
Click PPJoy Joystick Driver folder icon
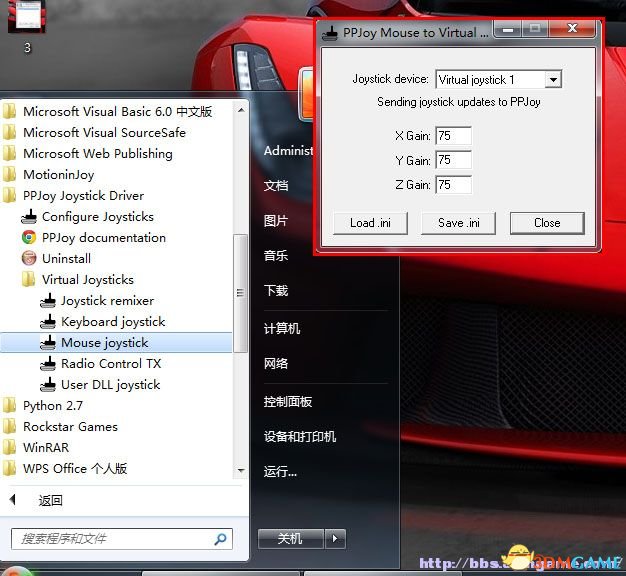[x=9, y=196]
